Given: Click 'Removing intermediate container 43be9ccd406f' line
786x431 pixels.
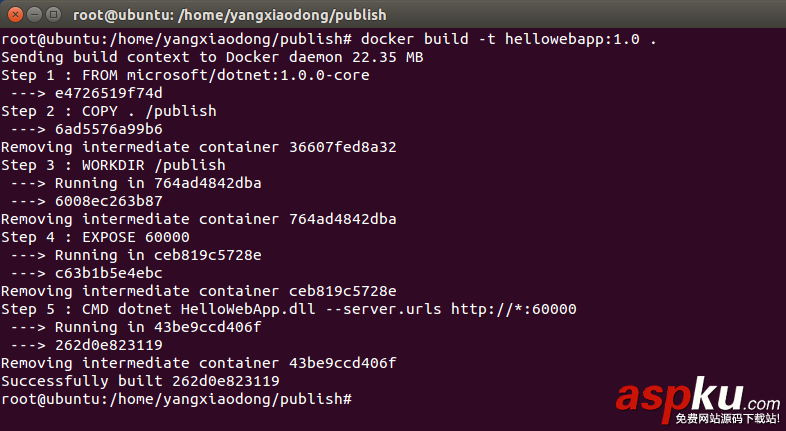Looking at the screenshot, I should tap(198, 363).
